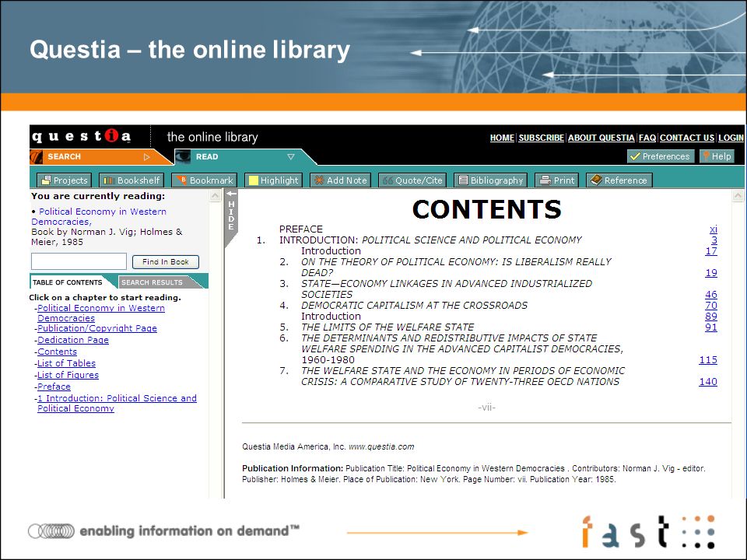
Task: Switch to the SEARCH tab
Action: [64, 156]
